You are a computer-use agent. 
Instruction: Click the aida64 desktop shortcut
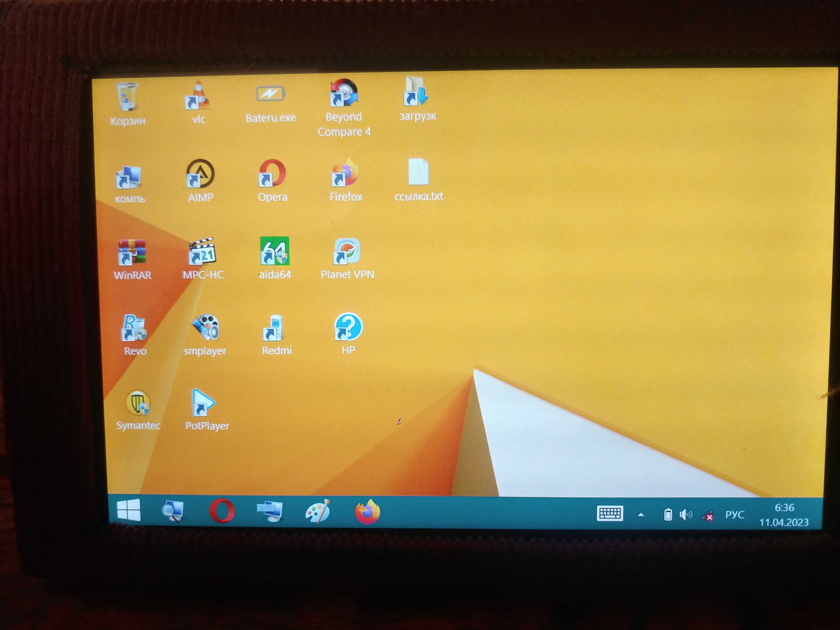(x=275, y=258)
